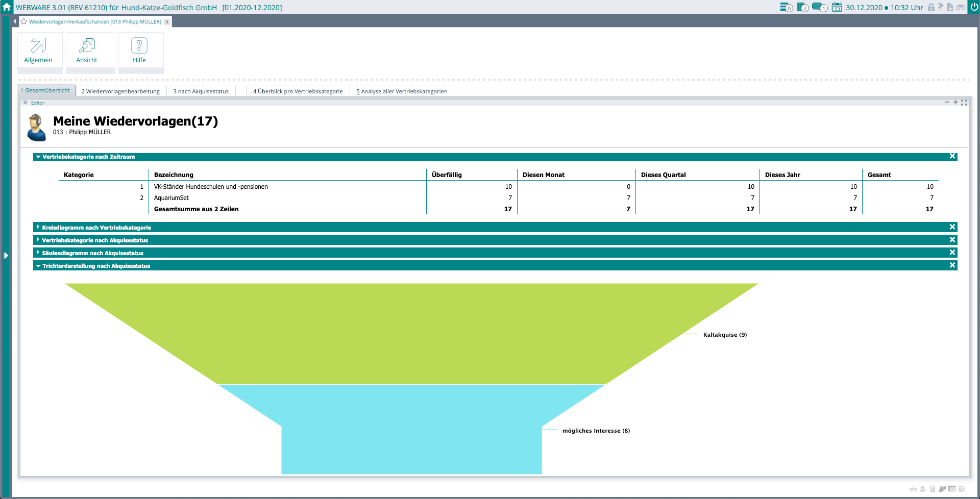Click the binoculars search icon

961,7
